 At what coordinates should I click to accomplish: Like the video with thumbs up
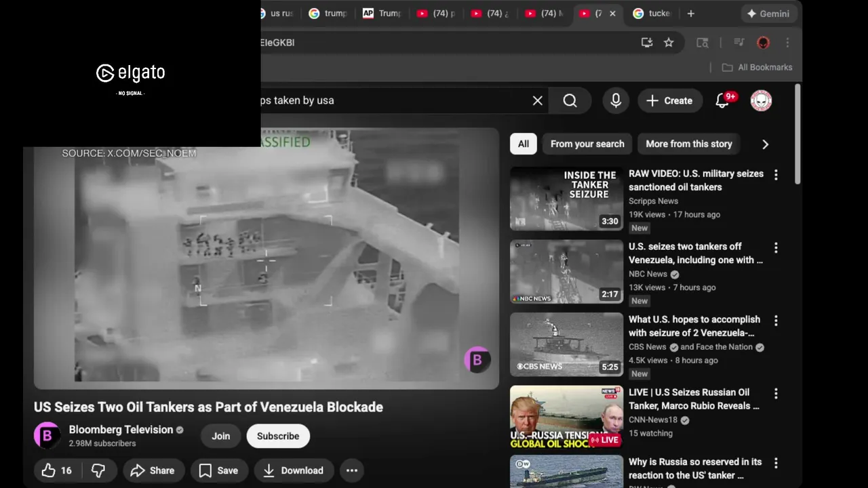click(x=57, y=470)
